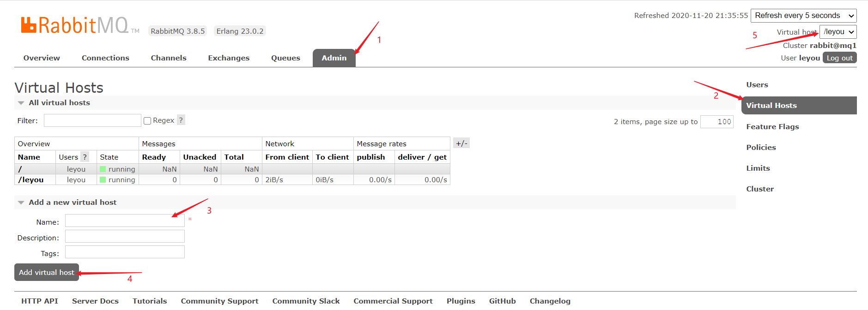
Task: Sort table by Name column header
Action: [x=29, y=157]
